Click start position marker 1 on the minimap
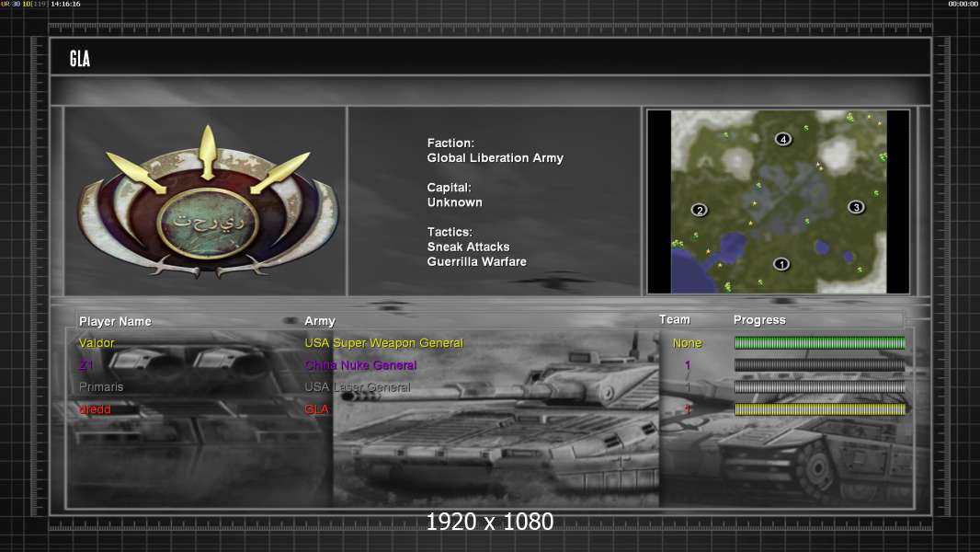980x552 pixels. point(781,264)
